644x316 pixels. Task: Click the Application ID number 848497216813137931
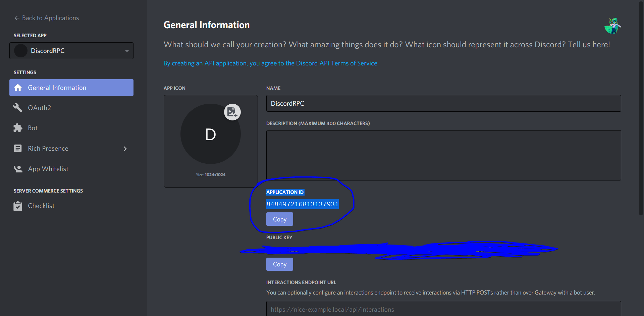tap(303, 204)
